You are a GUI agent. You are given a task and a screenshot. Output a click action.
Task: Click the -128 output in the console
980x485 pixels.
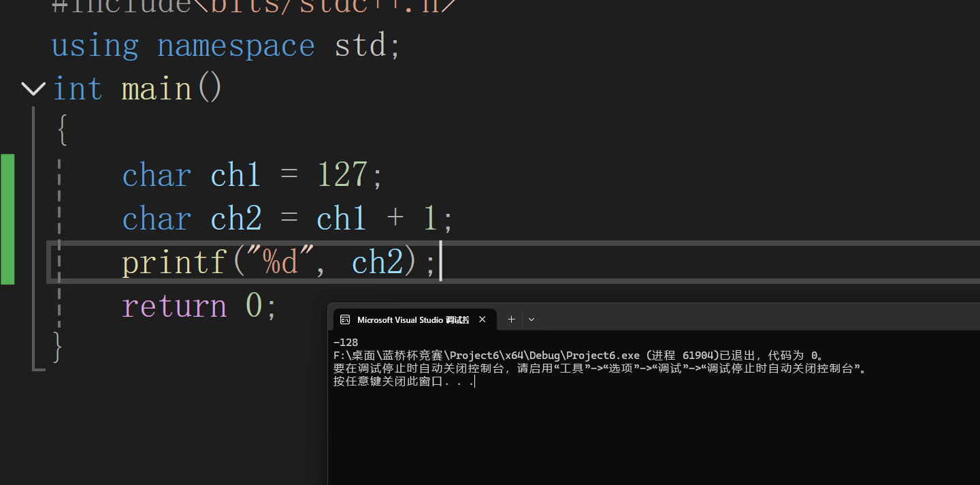click(346, 343)
